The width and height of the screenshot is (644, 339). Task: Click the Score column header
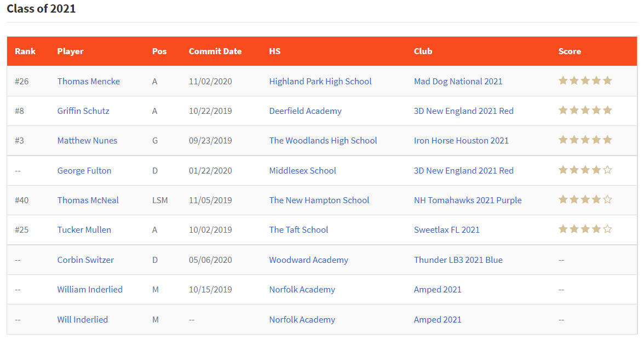[570, 51]
